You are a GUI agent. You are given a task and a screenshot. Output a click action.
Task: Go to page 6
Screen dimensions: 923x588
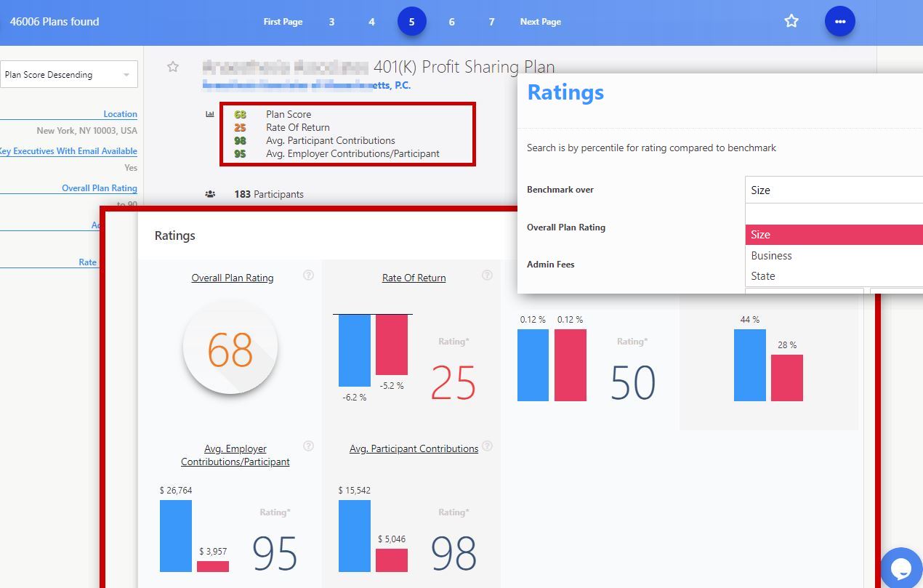pyautogui.click(x=451, y=22)
